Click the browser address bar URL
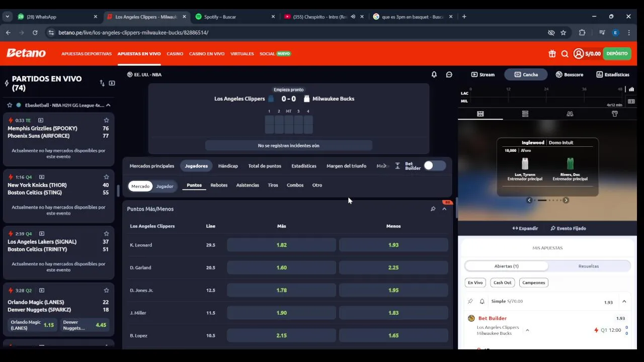The height and width of the screenshot is (362, 644). coord(133,33)
